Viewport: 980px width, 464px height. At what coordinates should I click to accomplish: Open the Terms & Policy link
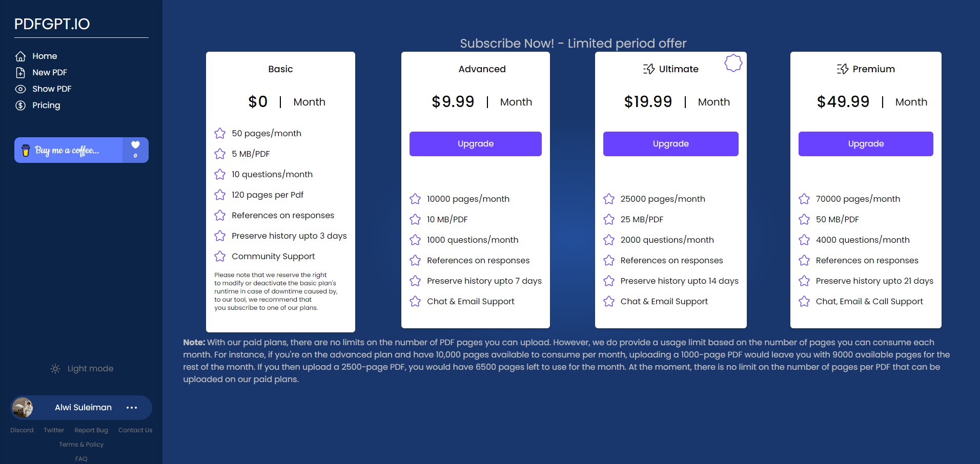[81, 445]
